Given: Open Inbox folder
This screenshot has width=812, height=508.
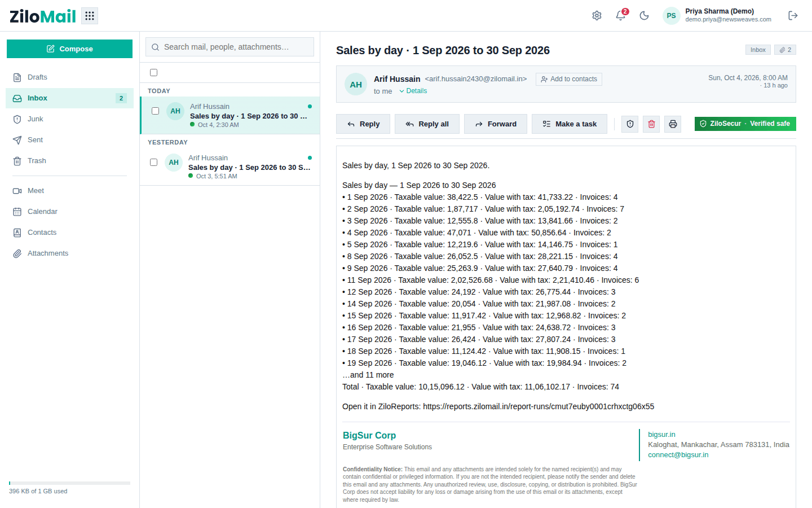Looking at the screenshot, I should click(69, 98).
